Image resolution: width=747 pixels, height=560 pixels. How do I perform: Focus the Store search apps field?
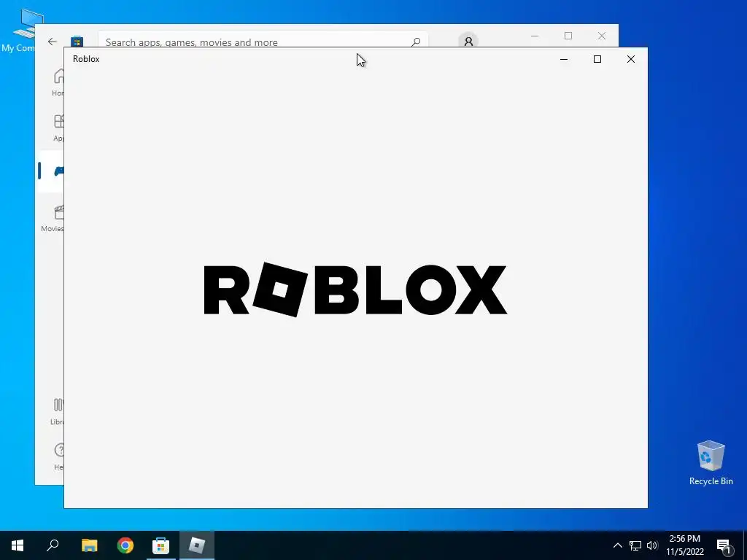click(263, 41)
